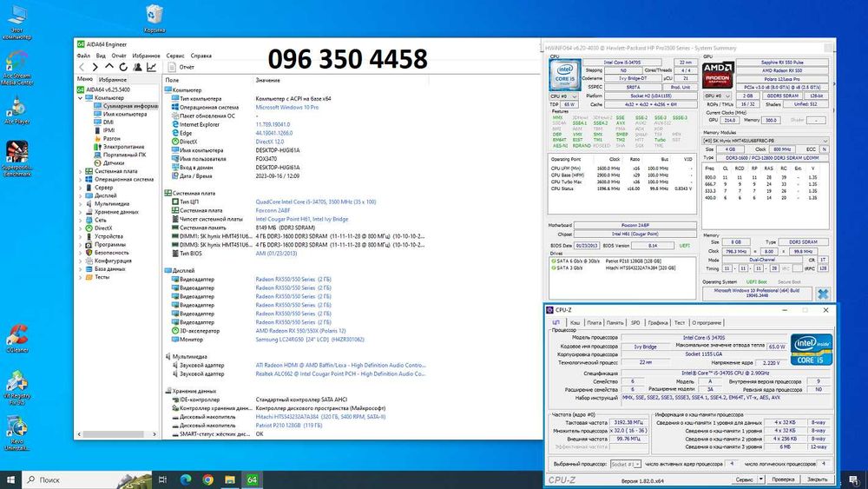Click the Foxconn 2ABF motherboard link
The width and height of the screenshot is (868, 489).
273,210
